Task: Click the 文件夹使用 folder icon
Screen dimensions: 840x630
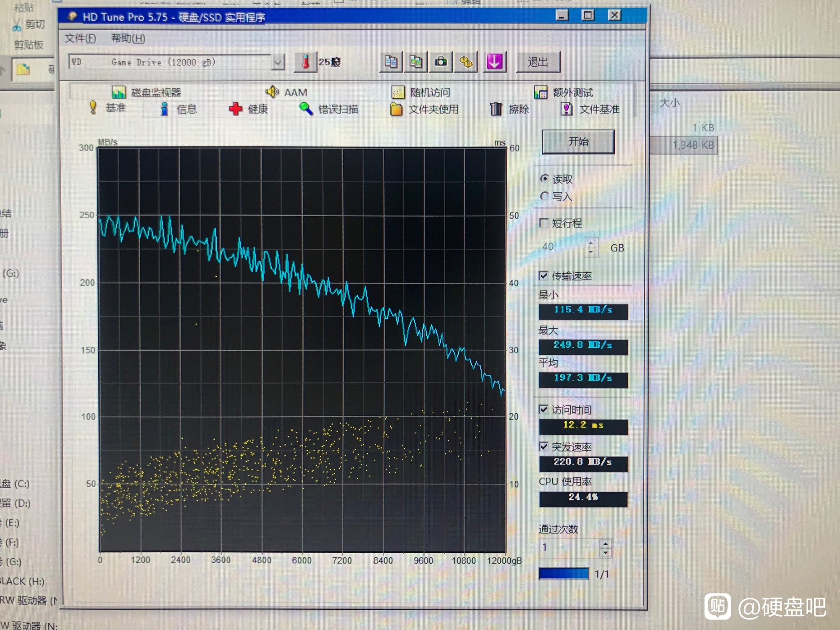Action: pos(396,109)
